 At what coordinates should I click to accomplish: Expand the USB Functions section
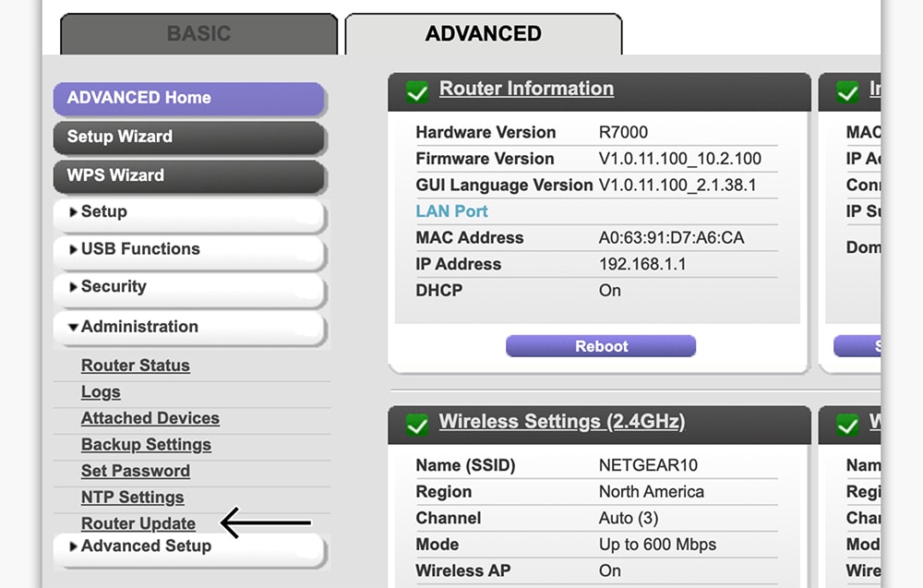pos(189,252)
